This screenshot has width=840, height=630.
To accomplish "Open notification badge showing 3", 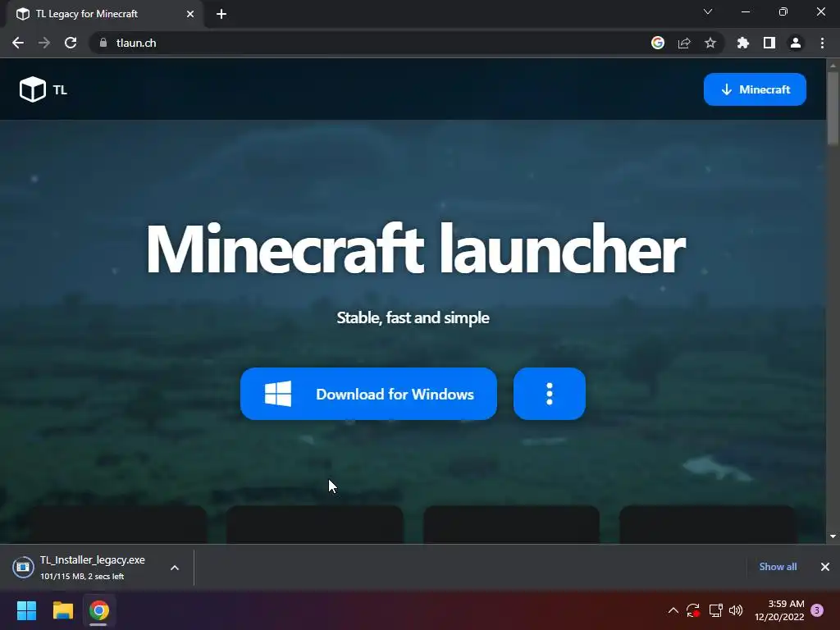I will 817,610.
